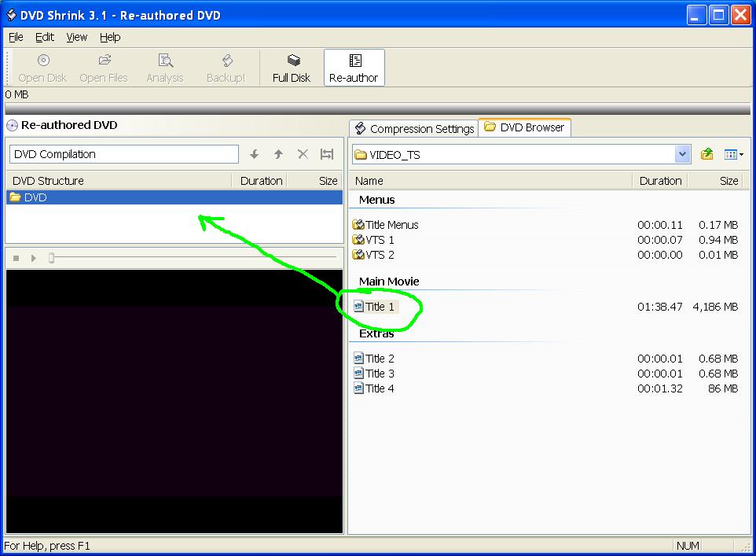Click Title 1 duration 01:38.47
The width and height of the screenshot is (756, 556).
[659, 307]
